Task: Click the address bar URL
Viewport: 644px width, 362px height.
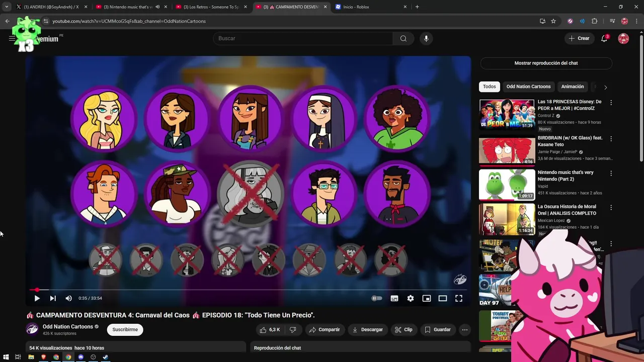Action: click(129, 21)
